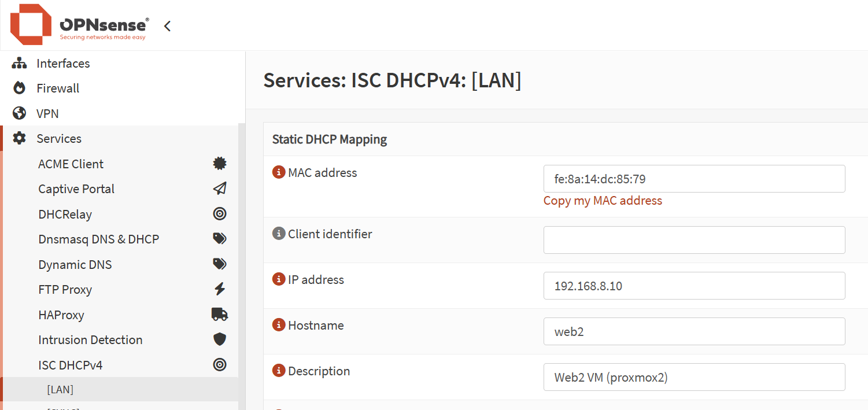Screen dimensions: 868x410
Task: Click the Dynamic DNS tags icon
Action: [220, 264]
